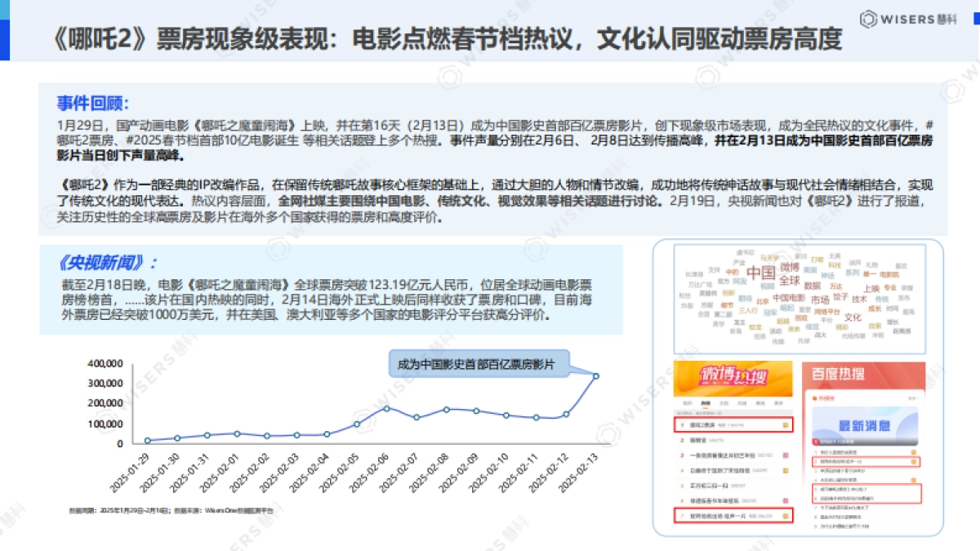980x551 pixels.
Task: Click the WISERS 慧科 logo
Action: click(906, 18)
